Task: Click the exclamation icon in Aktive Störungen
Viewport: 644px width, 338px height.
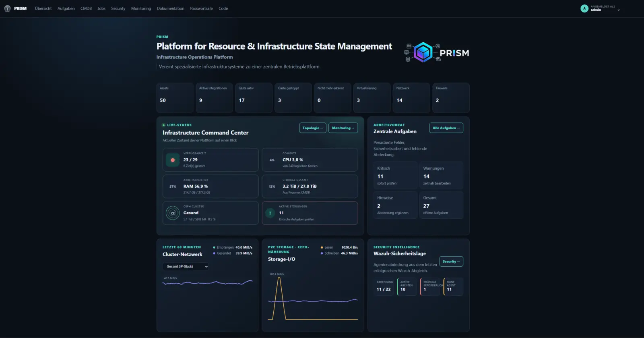Action: coord(270,213)
